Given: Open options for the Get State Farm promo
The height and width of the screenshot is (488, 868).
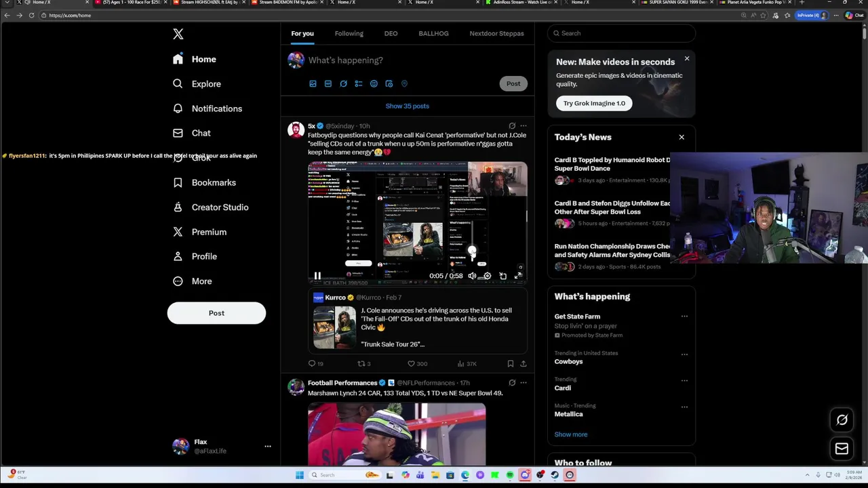Looking at the screenshot, I should click(x=684, y=317).
